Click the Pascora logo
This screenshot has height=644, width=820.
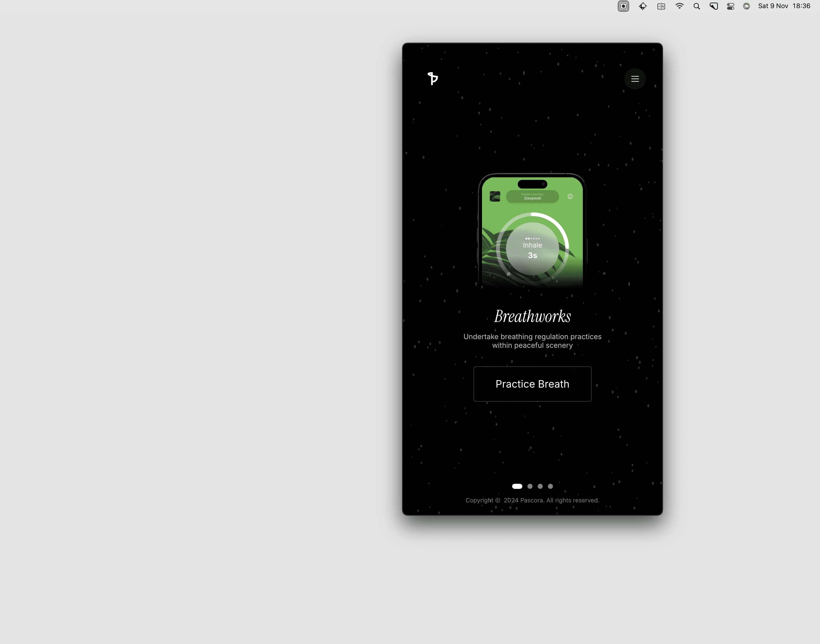click(x=433, y=78)
